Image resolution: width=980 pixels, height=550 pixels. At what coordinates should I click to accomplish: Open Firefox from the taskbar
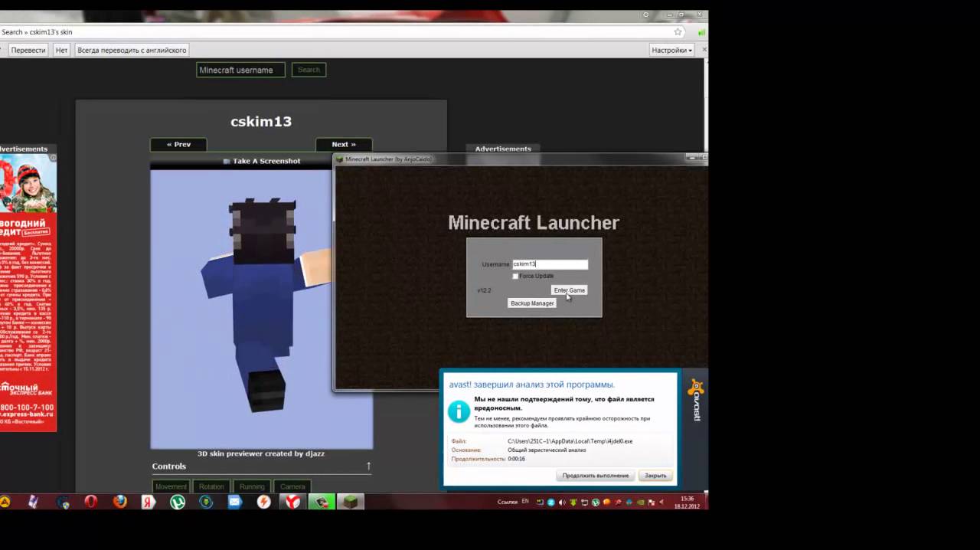[120, 502]
